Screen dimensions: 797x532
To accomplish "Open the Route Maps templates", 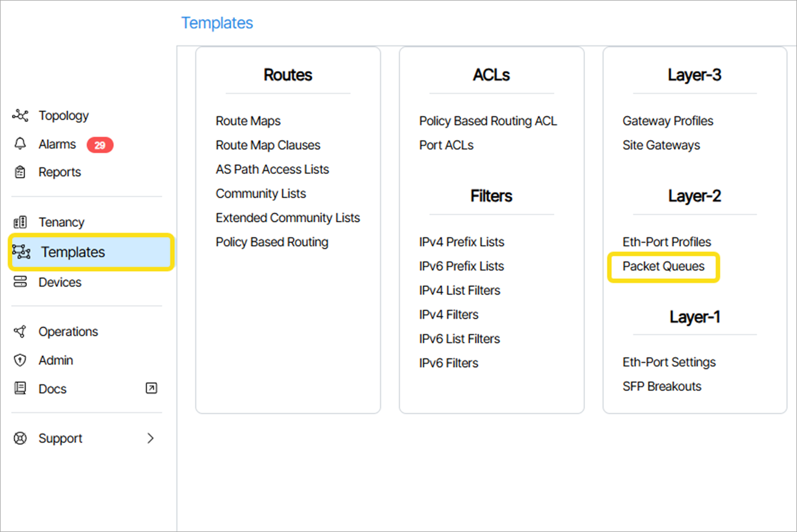I will click(x=248, y=121).
